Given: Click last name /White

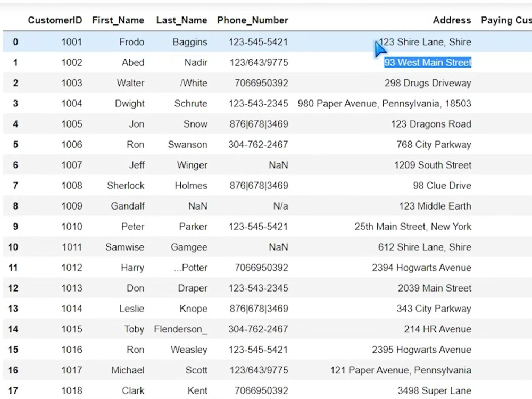Looking at the screenshot, I should [x=194, y=83].
